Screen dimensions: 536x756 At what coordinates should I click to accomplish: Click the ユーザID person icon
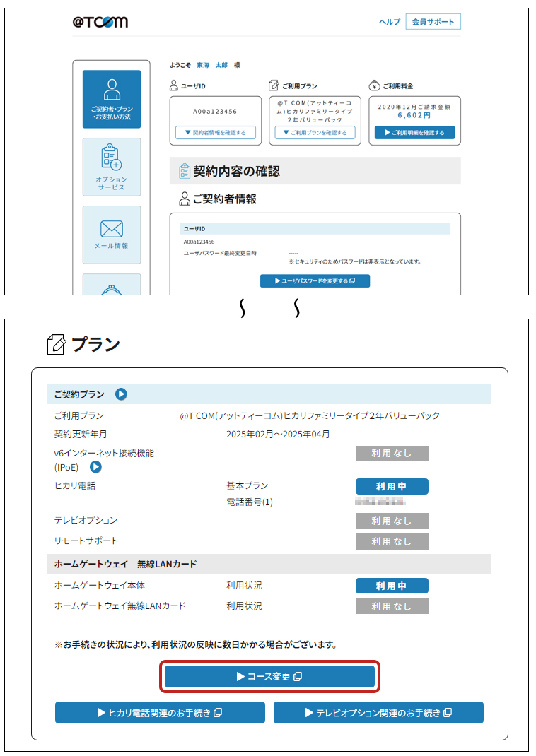coord(174,85)
